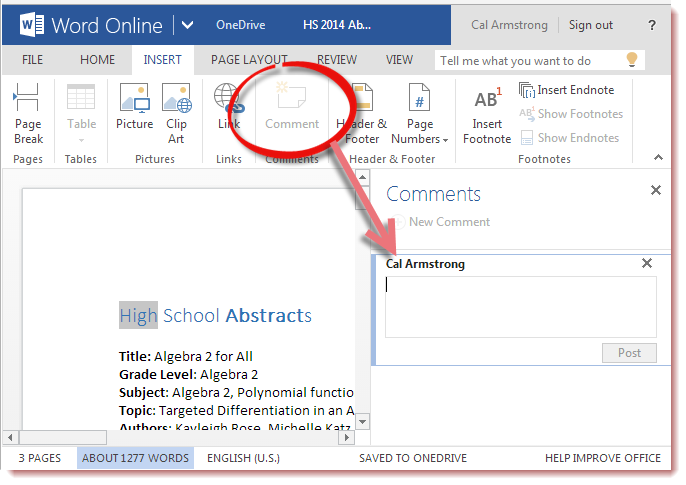Viewport: 686px width, 485px height.
Task: Click inside the comment text box
Action: [x=521, y=307]
